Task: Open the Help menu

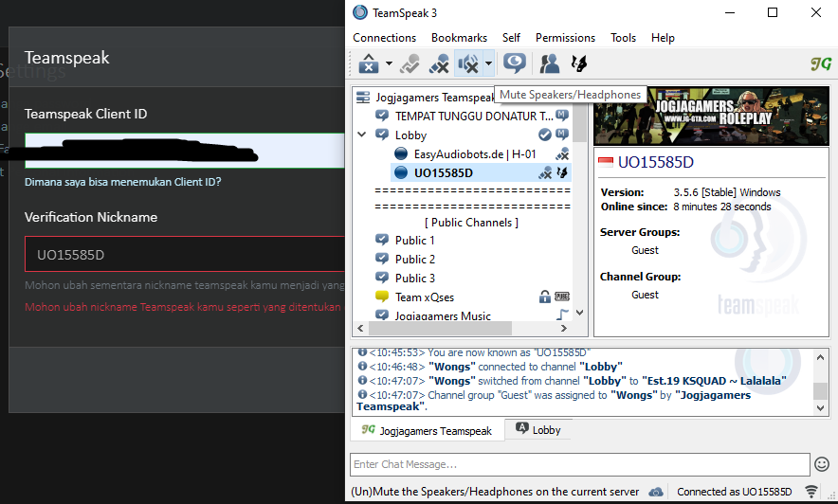Action: click(663, 38)
